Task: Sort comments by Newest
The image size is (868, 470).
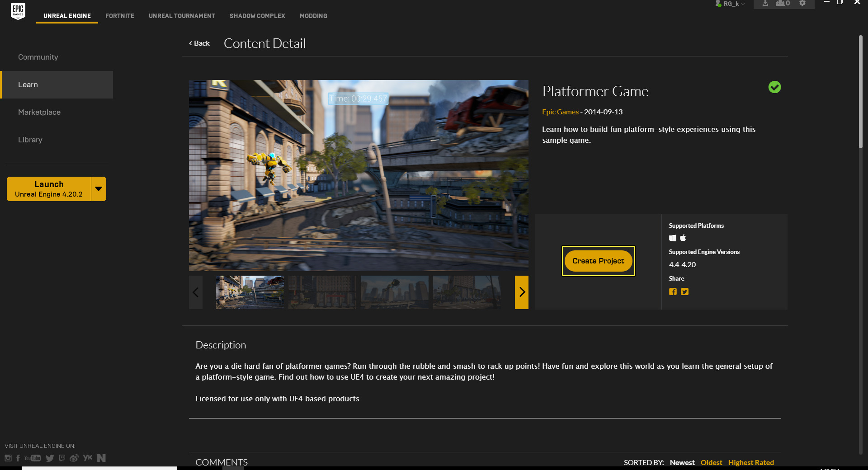Action: pyautogui.click(x=682, y=462)
